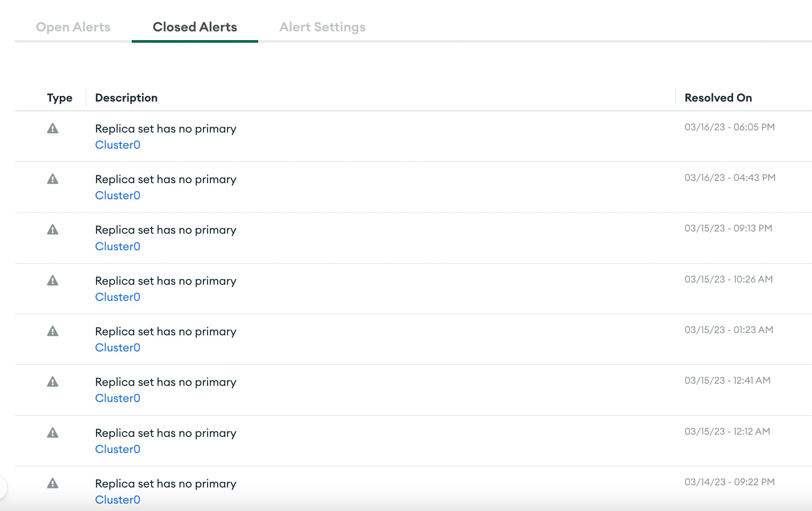812x511 pixels.
Task: Follow Cluster0 link for 09:13 PM alert
Action: (118, 246)
